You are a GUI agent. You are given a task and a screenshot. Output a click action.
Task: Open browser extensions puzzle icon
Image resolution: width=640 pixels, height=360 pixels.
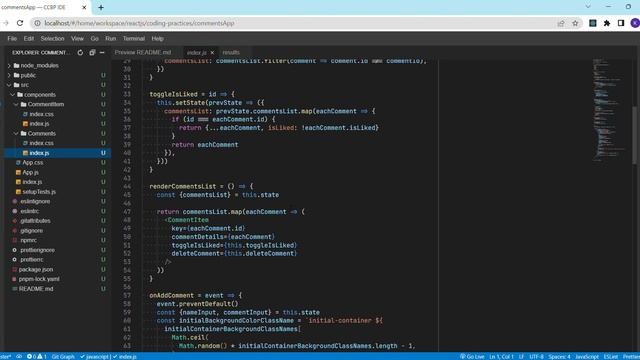pyautogui.click(x=607, y=23)
